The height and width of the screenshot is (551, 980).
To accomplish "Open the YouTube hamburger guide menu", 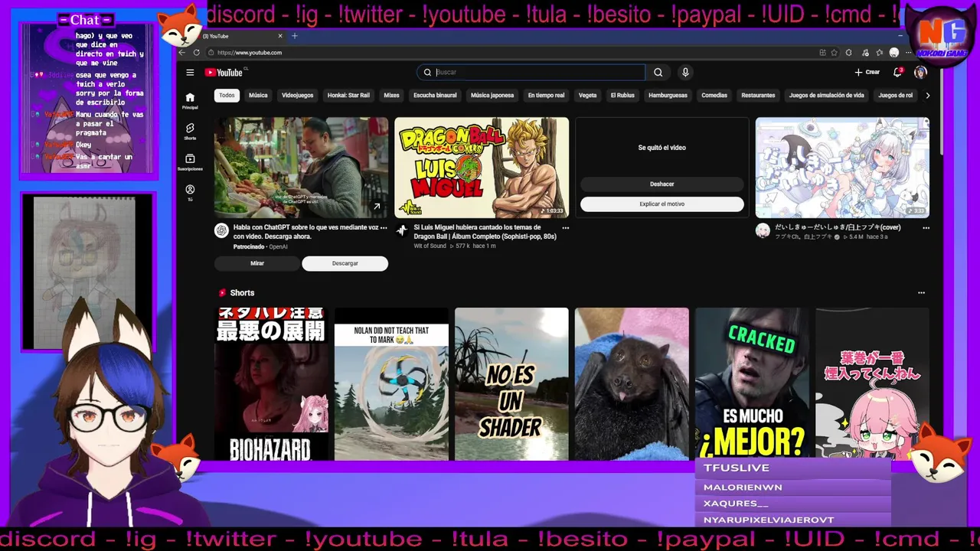I will tap(190, 72).
